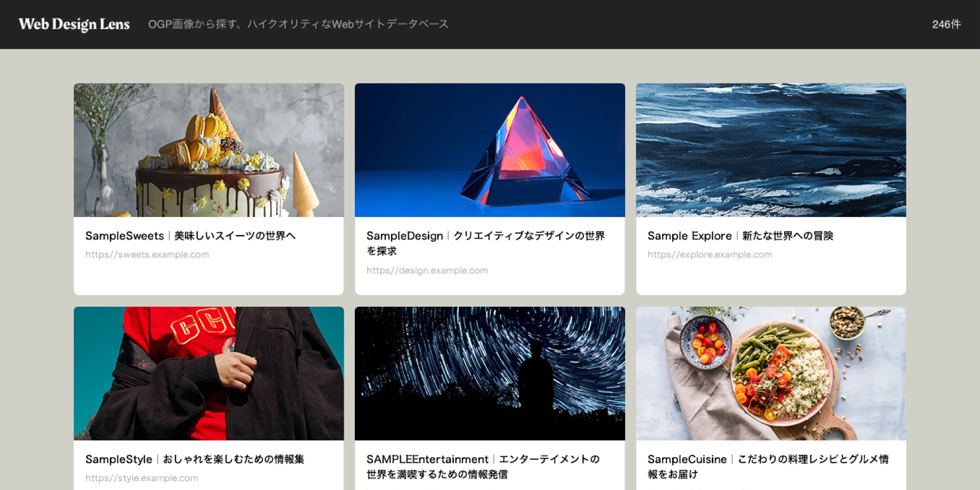The height and width of the screenshot is (490, 980).
Task: Open the SampleSweets cake thumbnail
Action: point(209,150)
